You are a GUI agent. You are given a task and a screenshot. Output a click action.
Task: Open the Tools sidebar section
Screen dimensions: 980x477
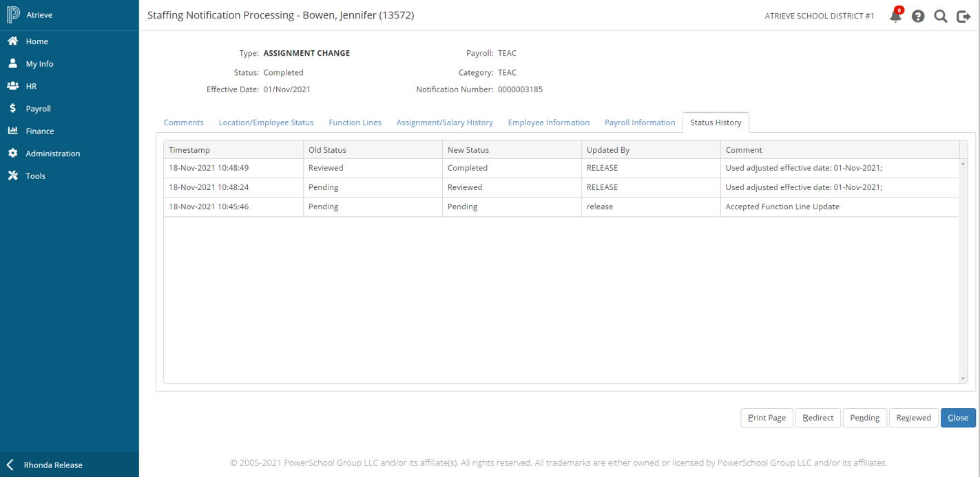[x=35, y=176]
